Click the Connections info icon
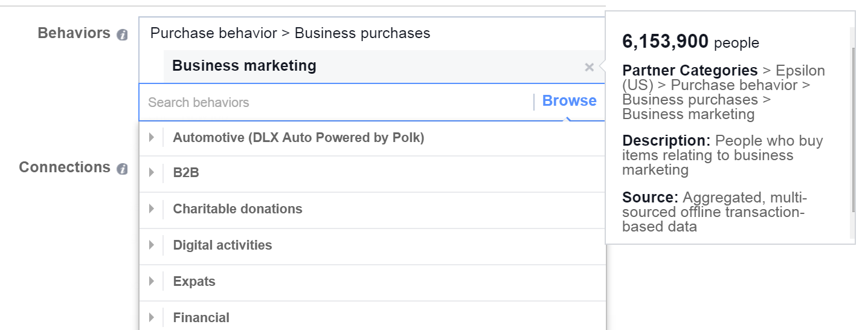Screen dimensions: 868x330 122,169
